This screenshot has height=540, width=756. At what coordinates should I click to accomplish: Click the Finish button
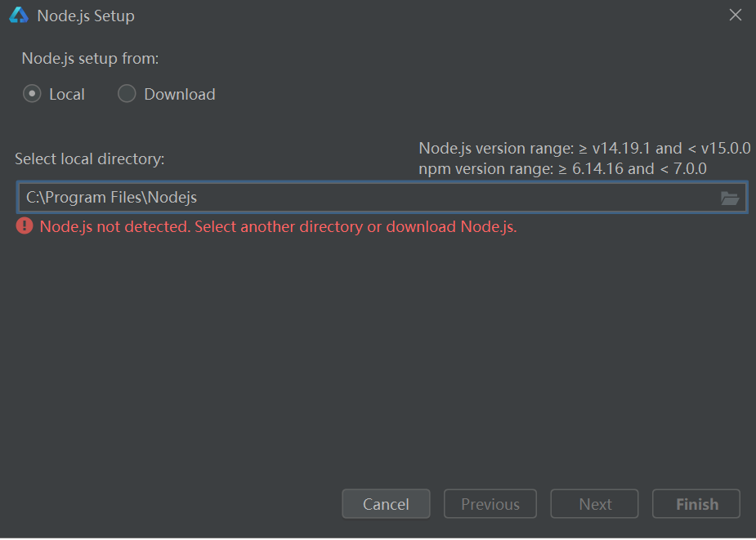click(x=696, y=504)
